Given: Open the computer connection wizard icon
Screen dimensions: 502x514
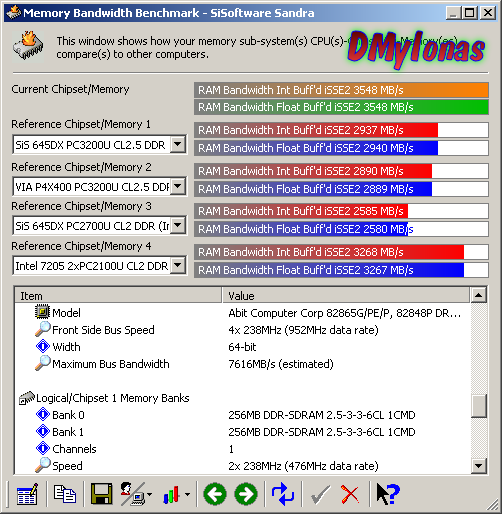Looking at the screenshot, I should coord(133,494).
